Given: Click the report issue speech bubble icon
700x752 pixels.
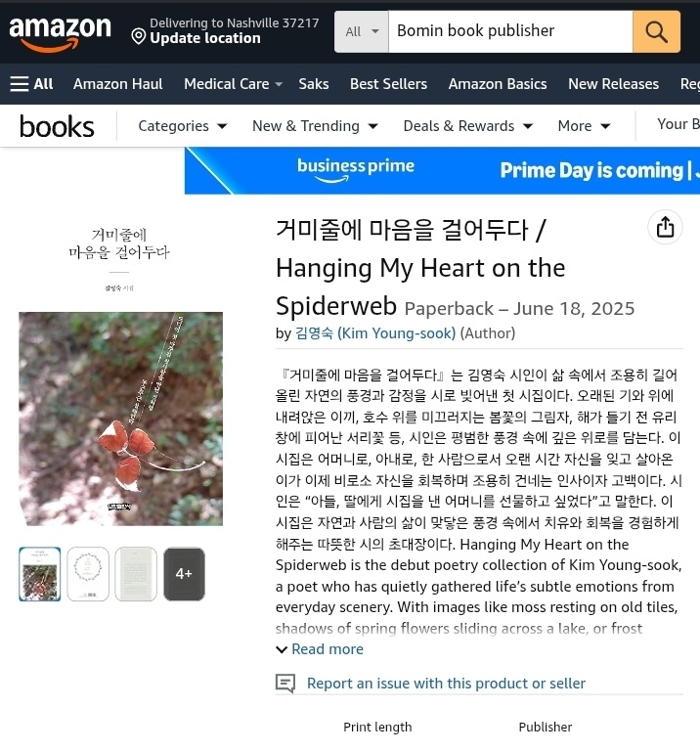Looking at the screenshot, I should pyautogui.click(x=285, y=684).
